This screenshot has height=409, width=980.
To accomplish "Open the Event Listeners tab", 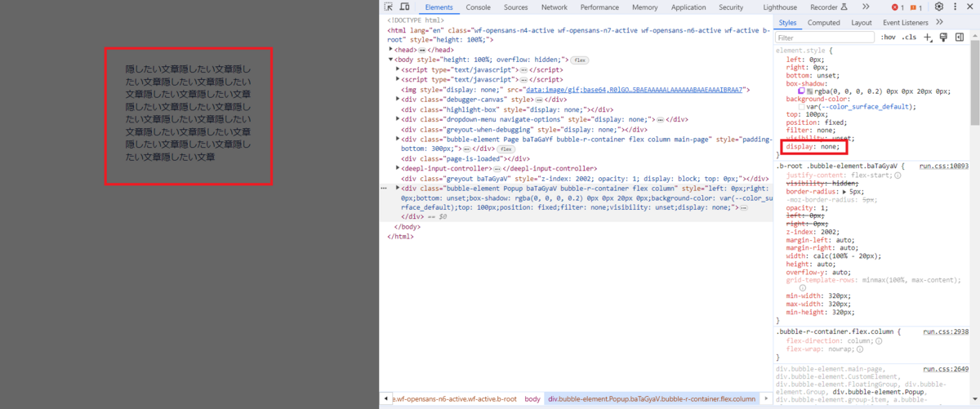I will tap(906, 23).
